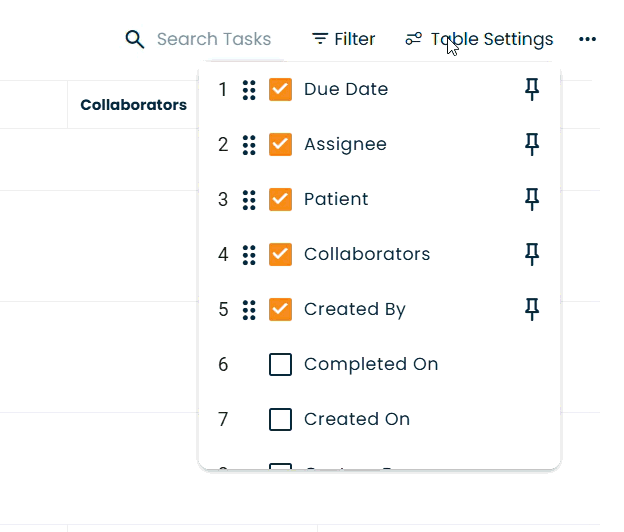Open the Filter options
This screenshot has height=532, width=624.
343,39
